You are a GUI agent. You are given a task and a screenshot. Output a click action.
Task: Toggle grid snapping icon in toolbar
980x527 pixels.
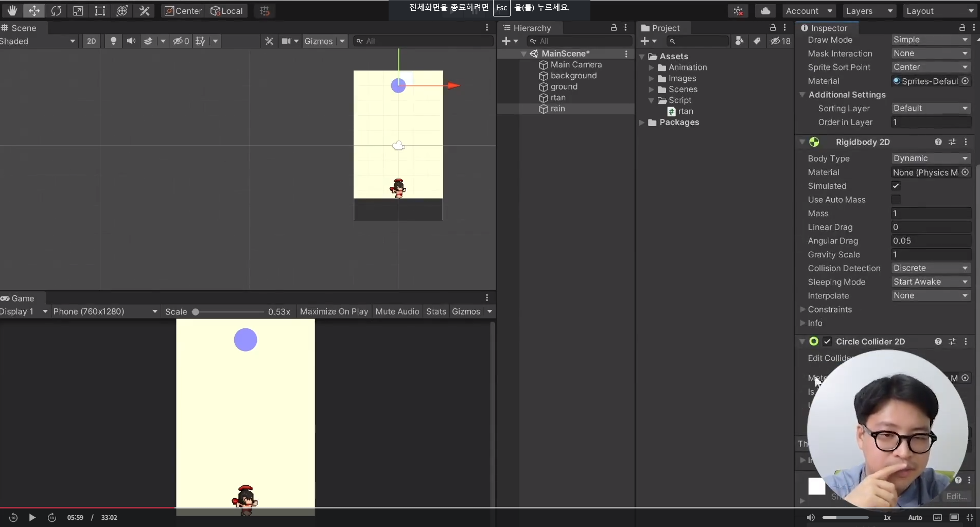(x=265, y=11)
